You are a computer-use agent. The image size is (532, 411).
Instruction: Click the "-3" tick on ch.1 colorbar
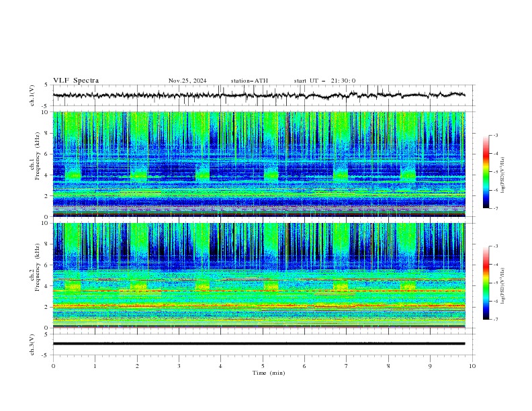tap(496, 135)
